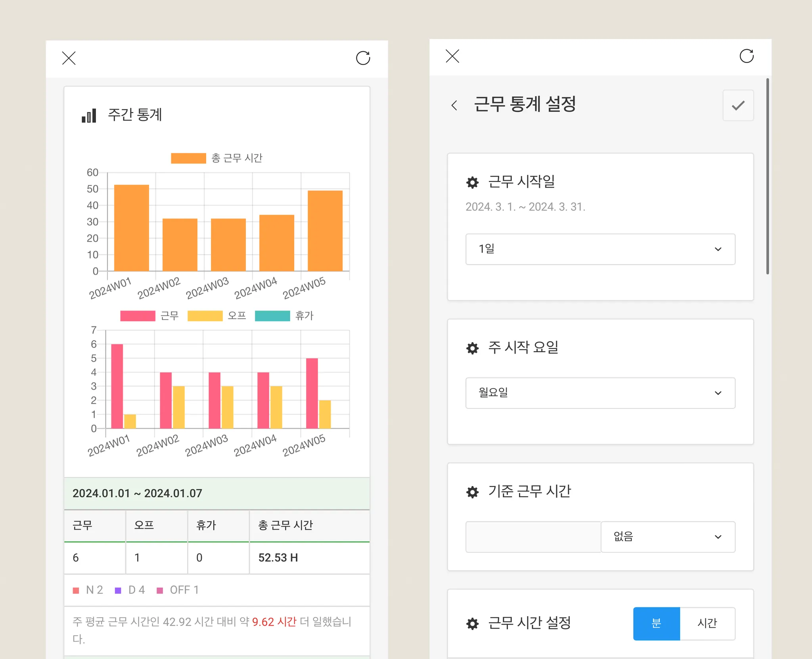This screenshot has width=812, height=659.
Task: Click the gear icon next to 기준 근무 시간
Action: 472,492
